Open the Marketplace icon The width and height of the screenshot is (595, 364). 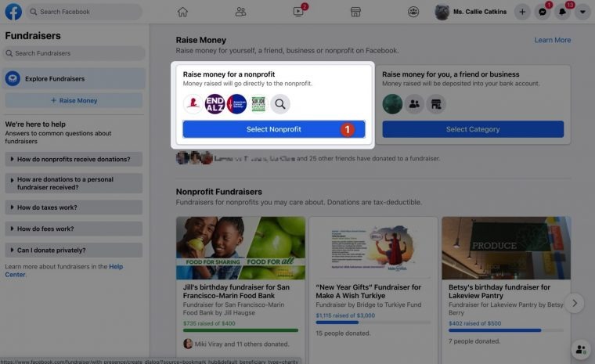[355, 12]
